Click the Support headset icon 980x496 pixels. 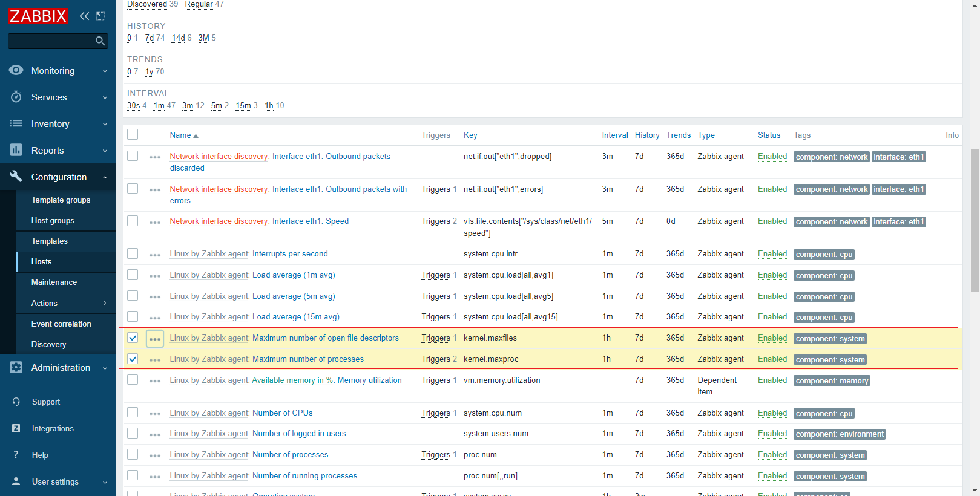(x=16, y=402)
